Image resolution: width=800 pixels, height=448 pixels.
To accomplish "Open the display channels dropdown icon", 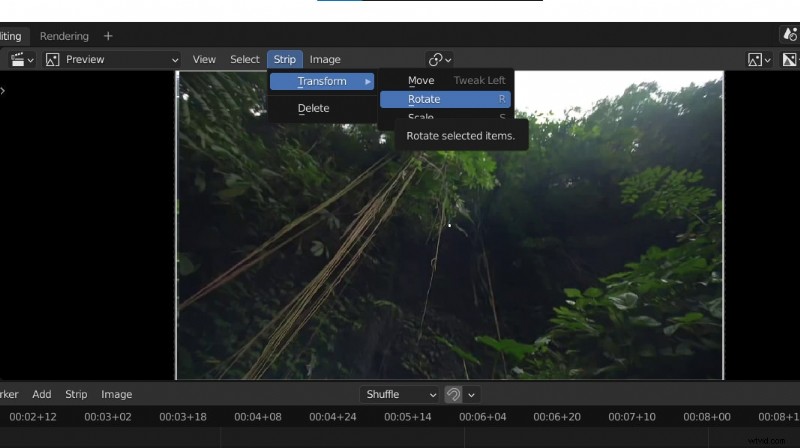I will pyautogui.click(x=759, y=60).
